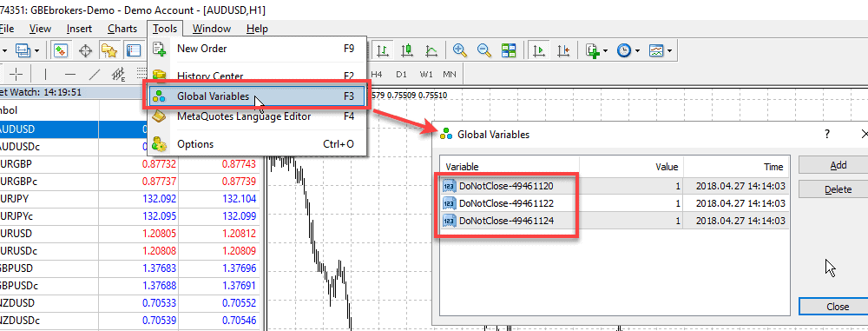Open the chart templates dropdown

(x=661, y=51)
